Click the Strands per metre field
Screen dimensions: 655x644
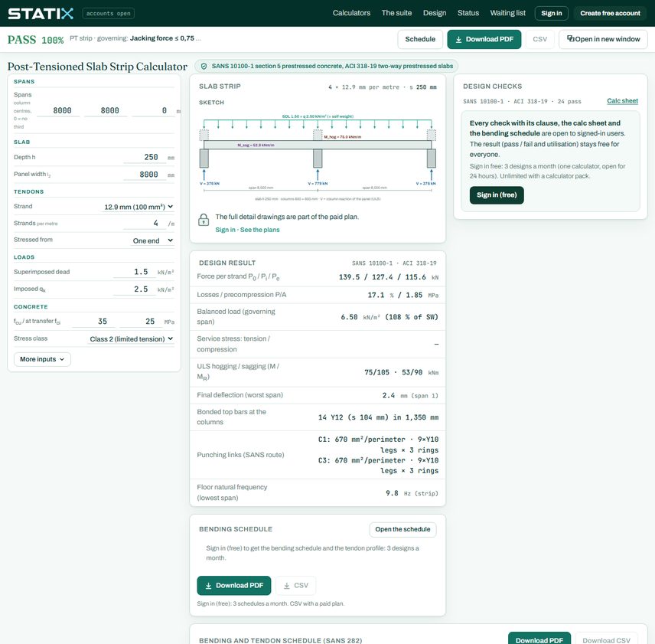(144, 224)
